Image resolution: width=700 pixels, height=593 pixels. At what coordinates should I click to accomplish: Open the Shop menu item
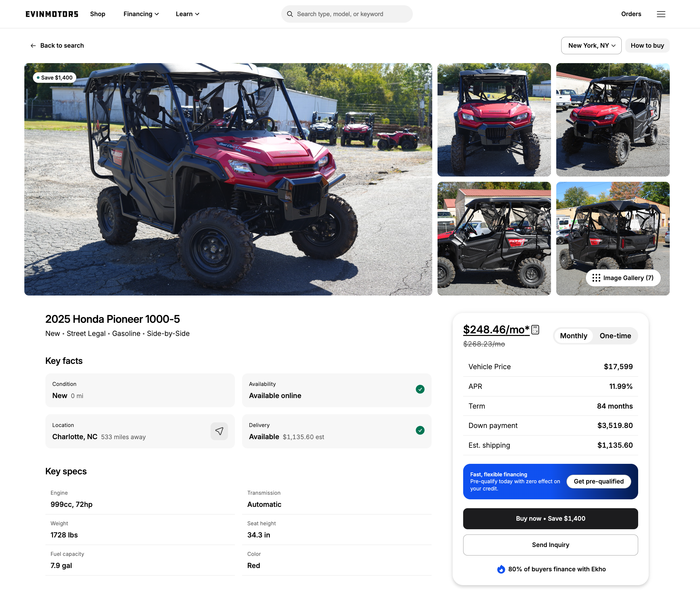[98, 14]
